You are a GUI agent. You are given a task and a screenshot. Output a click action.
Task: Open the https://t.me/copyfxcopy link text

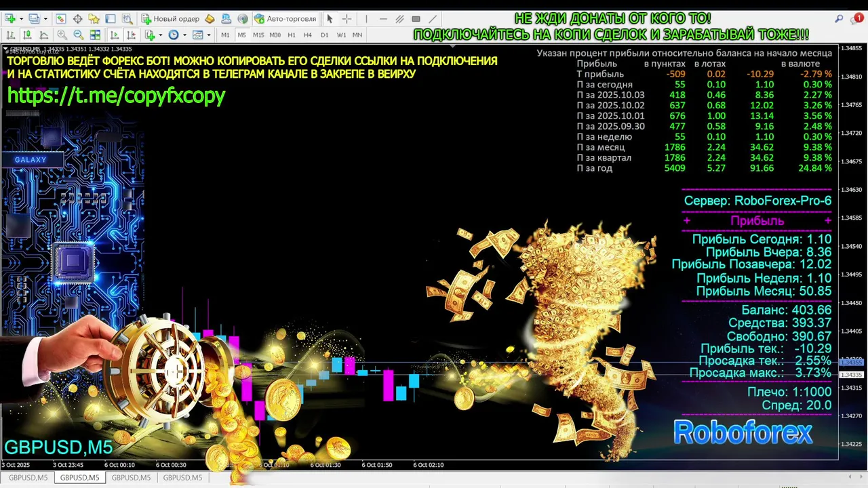(x=116, y=96)
